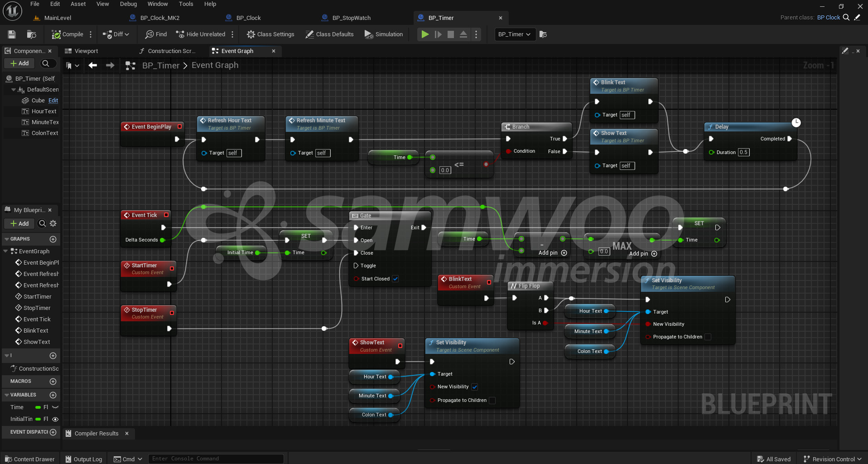The height and width of the screenshot is (464, 868).
Task: Add a new graph with plus icon
Action: tap(53, 239)
